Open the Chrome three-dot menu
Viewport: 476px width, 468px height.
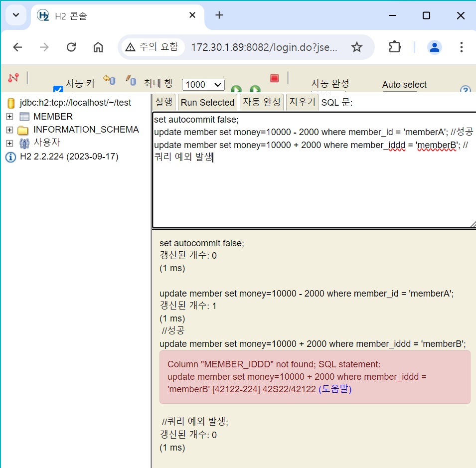tap(462, 47)
